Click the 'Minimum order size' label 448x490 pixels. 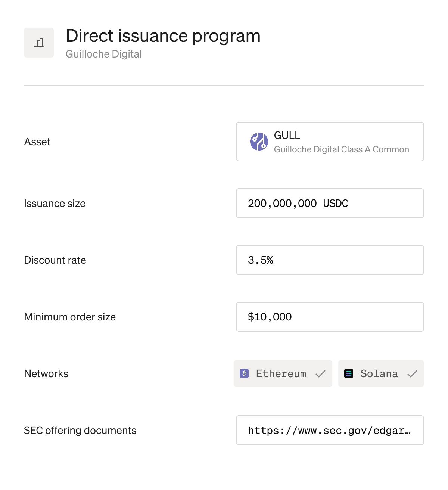tap(70, 317)
